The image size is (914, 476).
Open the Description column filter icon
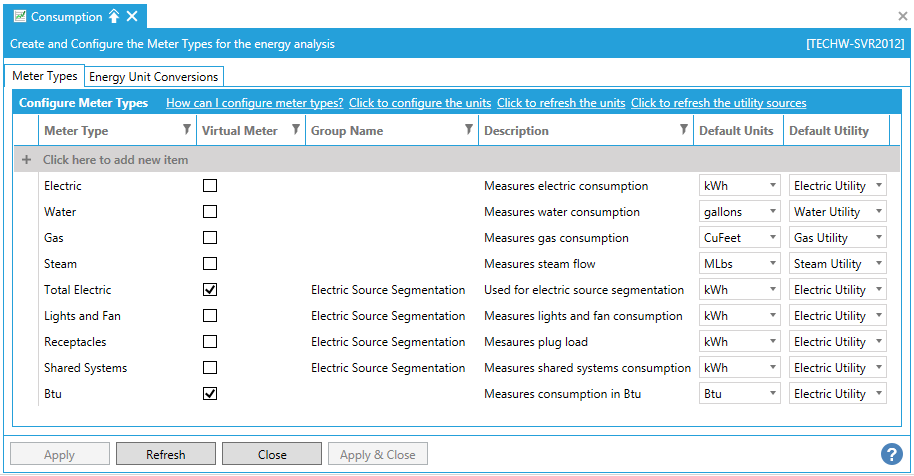coord(683,130)
